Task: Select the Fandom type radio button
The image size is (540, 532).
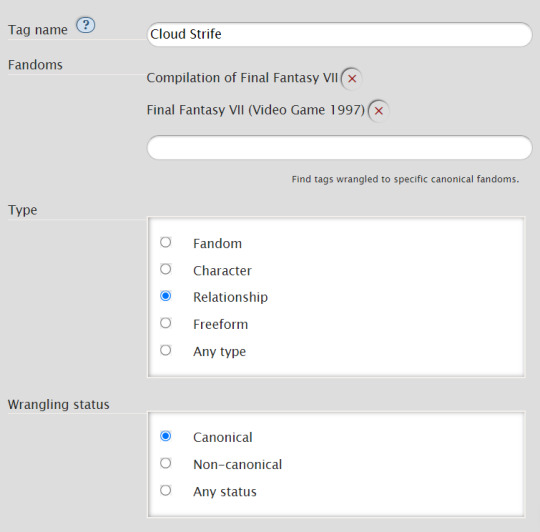Action: click(166, 242)
